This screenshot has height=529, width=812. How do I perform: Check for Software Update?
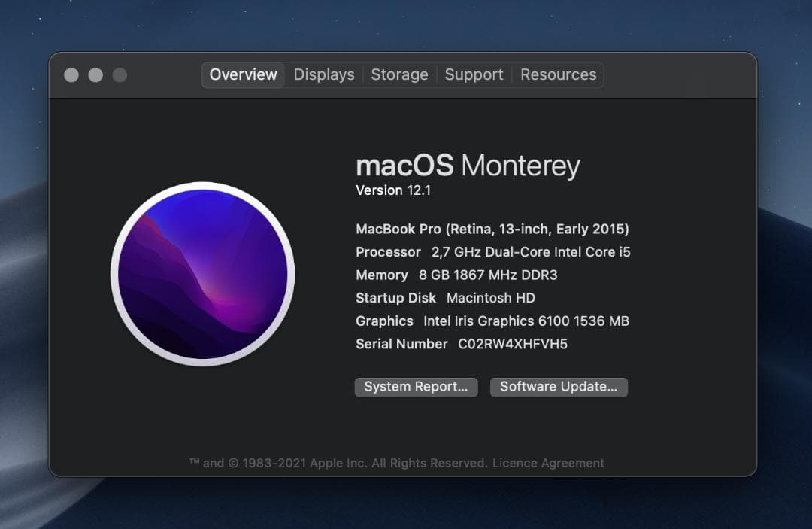tap(559, 387)
